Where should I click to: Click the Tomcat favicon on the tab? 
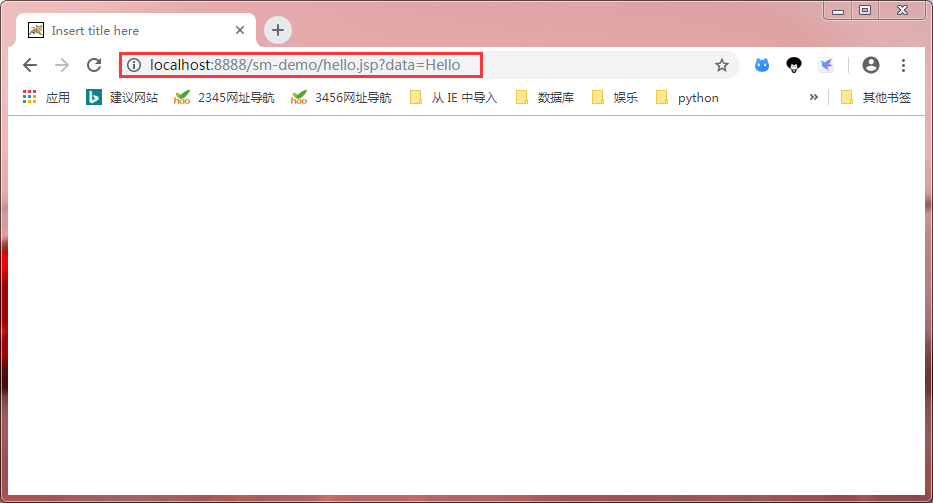(x=36, y=30)
